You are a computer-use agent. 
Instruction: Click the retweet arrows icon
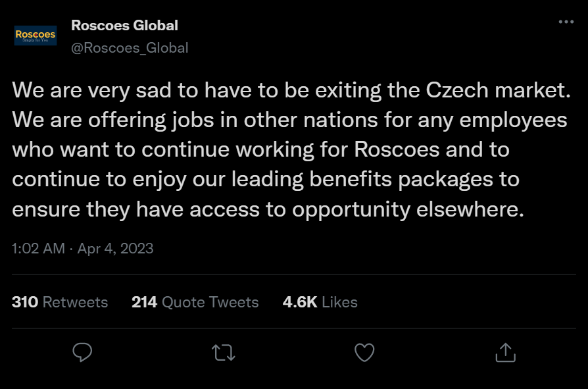click(x=222, y=353)
